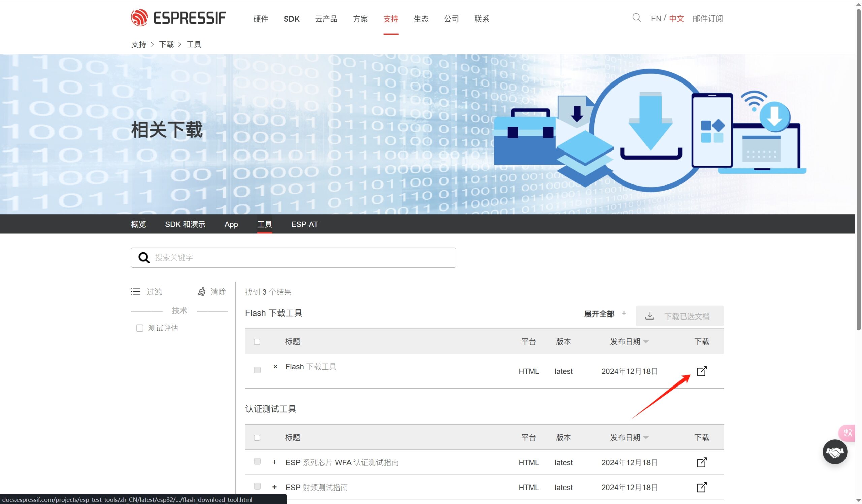The height and width of the screenshot is (504, 862).
Task: Check the ESP 系列芯片 WFA 认证测试指南 checkbox
Action: tap(257, 461)
